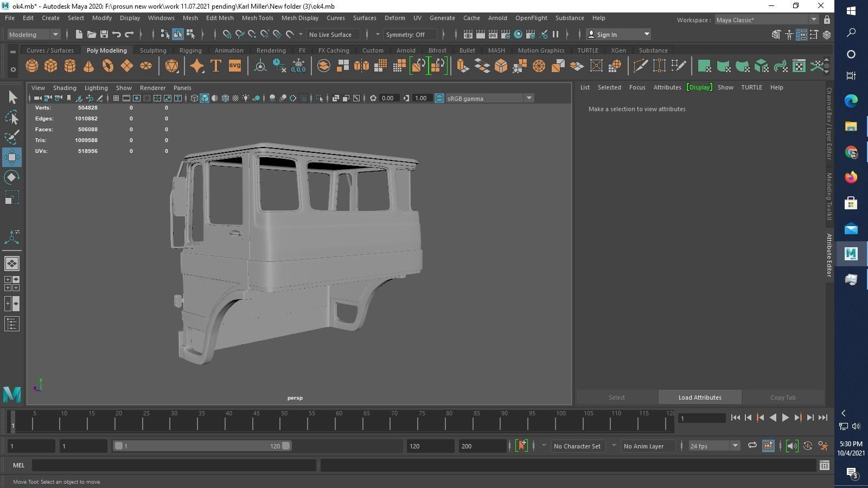
Task: Toggle textured display in viewport
Action: pos(235,98)
